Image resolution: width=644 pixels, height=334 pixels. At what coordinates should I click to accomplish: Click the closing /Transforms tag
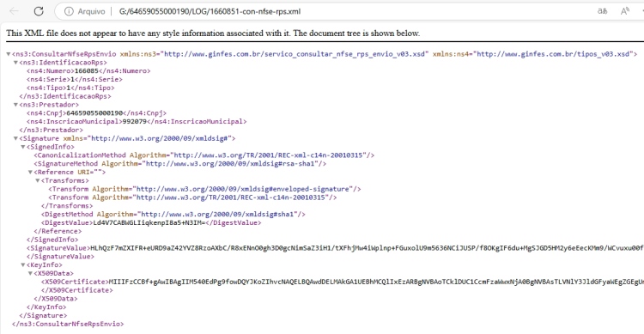pos(67,206)
